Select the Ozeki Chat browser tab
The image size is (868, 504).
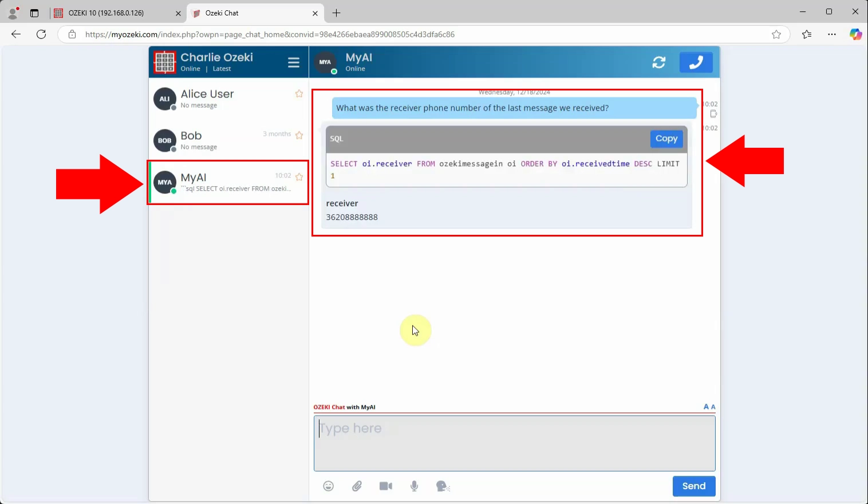point(255,13)
